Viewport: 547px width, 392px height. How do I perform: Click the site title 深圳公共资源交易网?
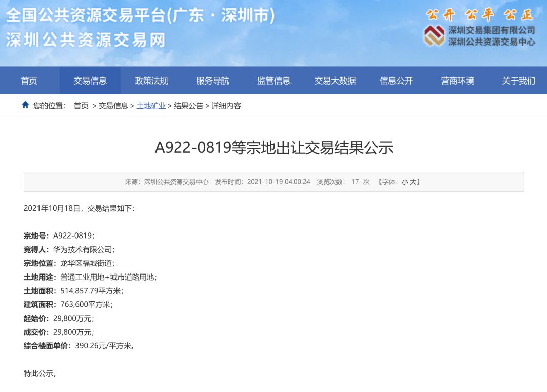pyautogui.click(x=86, y=40)
